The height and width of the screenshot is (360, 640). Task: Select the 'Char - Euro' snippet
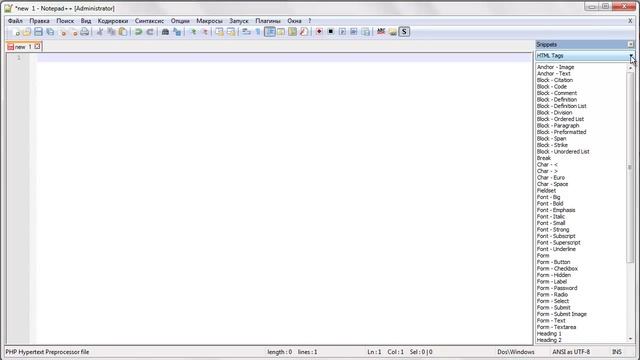pos(551,178)
